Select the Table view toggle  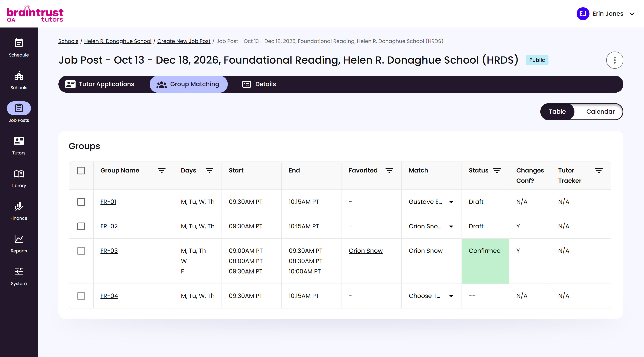point(557,111)
